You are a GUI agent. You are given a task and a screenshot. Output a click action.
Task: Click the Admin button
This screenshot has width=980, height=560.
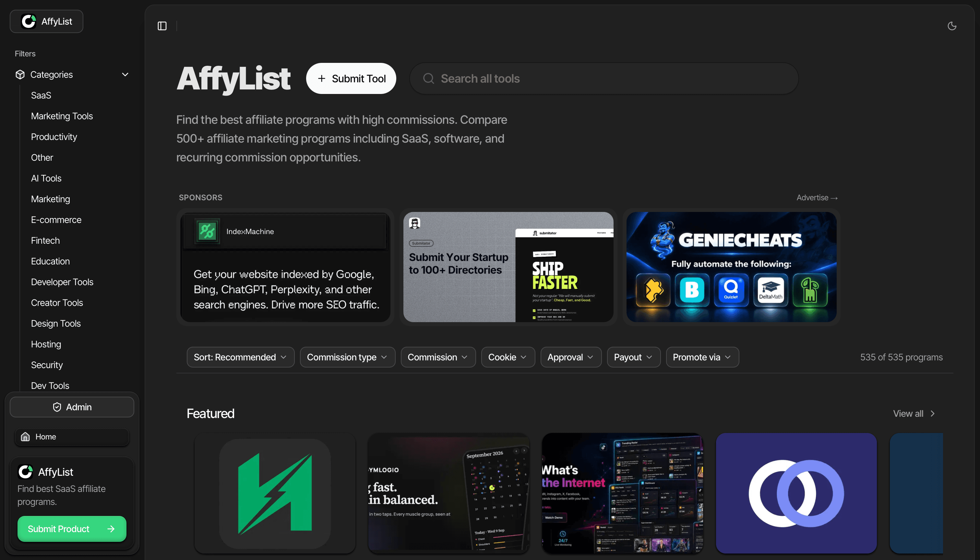tap(72, 407)
